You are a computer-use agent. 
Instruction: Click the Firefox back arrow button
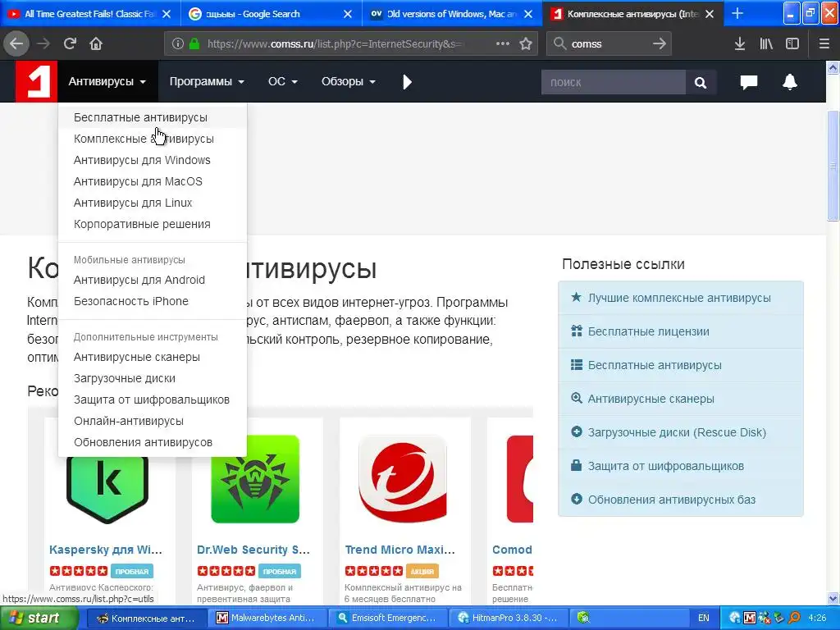point(16,43)
